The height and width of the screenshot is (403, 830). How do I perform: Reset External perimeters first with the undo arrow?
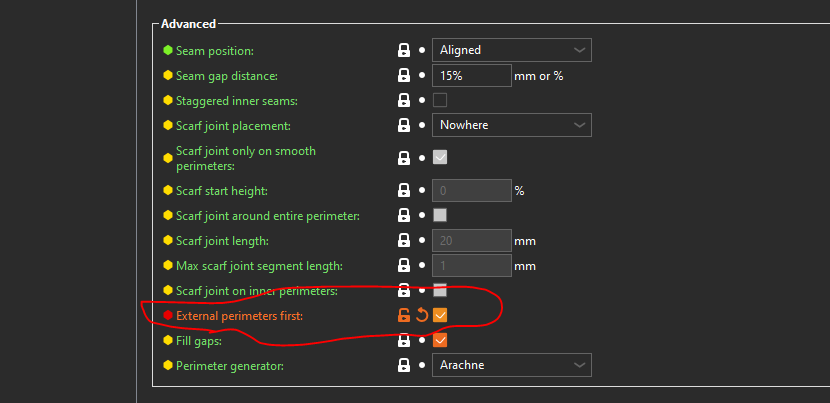422,315
